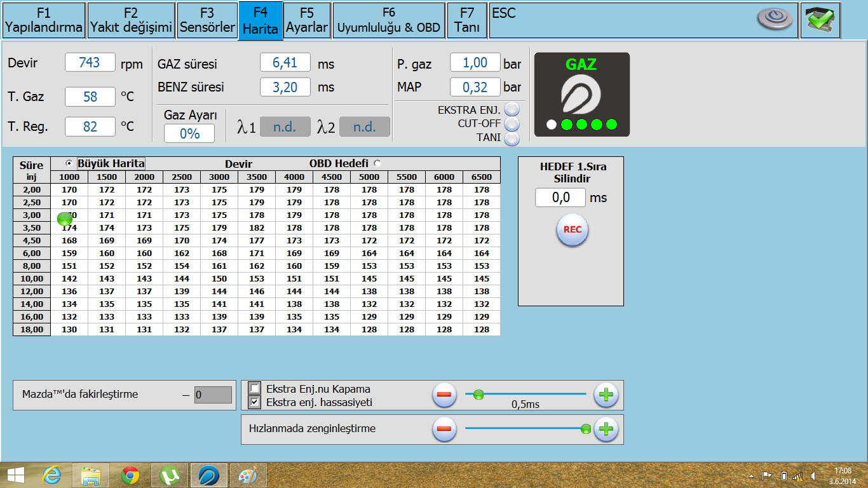
Task: Open uTorrent from taskbar
Action: [x=170, y=475]
